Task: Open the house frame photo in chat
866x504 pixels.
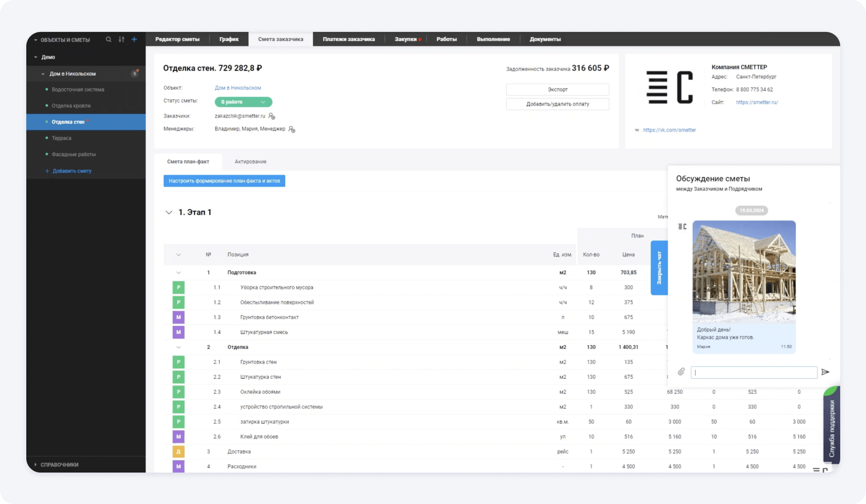Action: (x=744, y=272)
